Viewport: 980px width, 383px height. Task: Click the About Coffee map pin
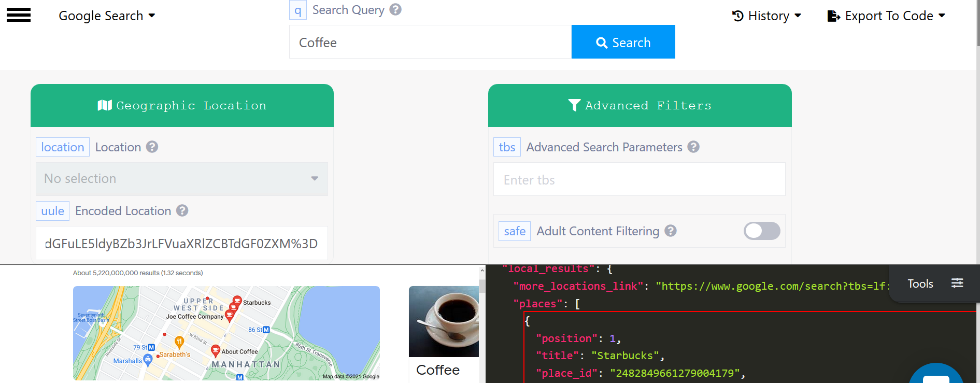tap(216, 351)
